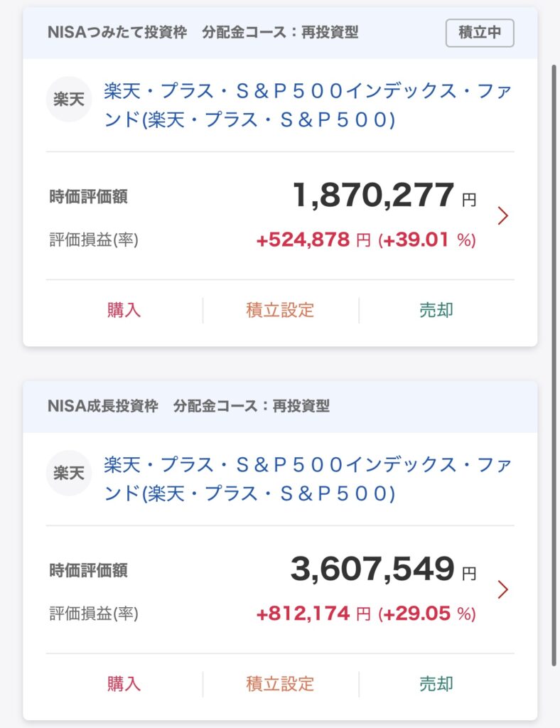Click the 楽天 logo in NISA成長投資枠 card

(x=69, y=473)
